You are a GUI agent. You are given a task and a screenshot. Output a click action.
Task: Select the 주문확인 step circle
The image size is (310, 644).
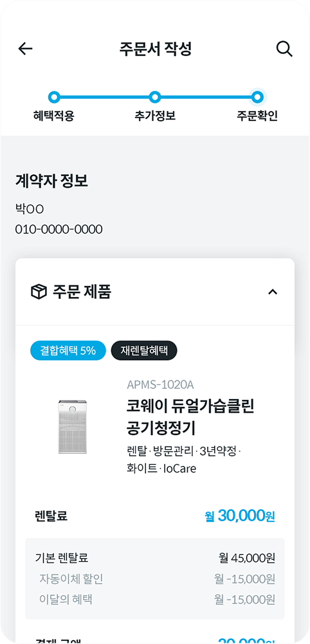pyautogui.click(x=257, y=97)
